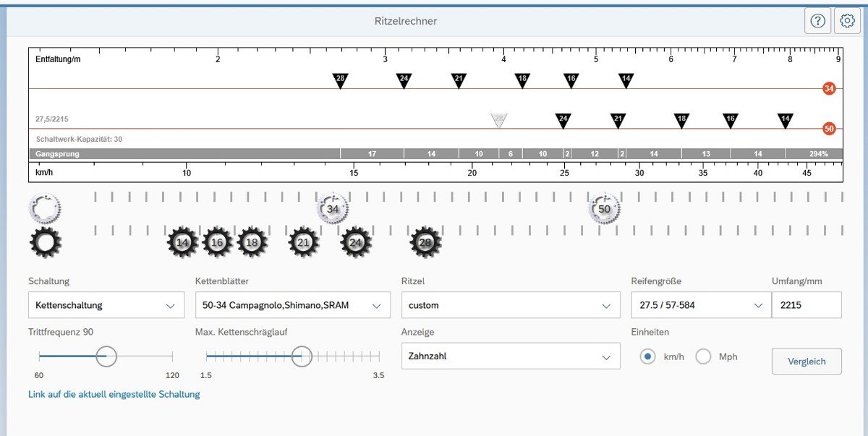868x436 pixels.
Task: Click the Trittfrequenz slider handle
Action: 106,356
